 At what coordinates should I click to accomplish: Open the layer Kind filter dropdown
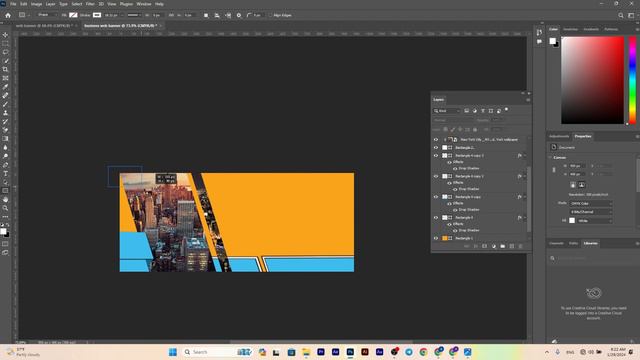(x=447, y=111)
